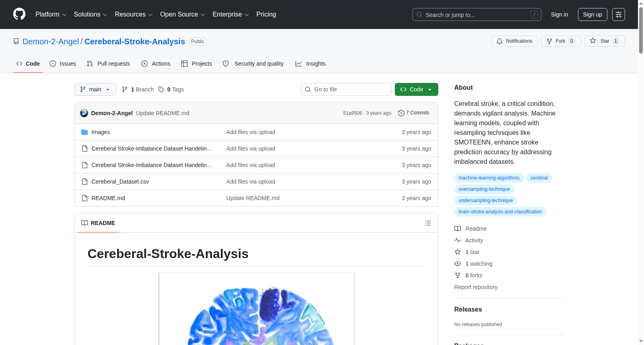The image size is (644, 345).
Task: Open the Pricing link
Action: pyautogui.click(x=266, y=14)
